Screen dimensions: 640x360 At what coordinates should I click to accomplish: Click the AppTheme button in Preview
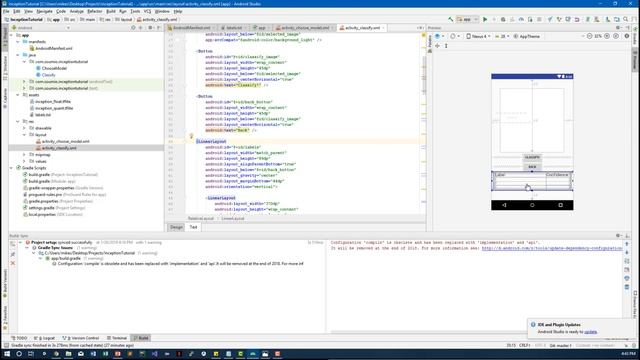pos(527,36)
